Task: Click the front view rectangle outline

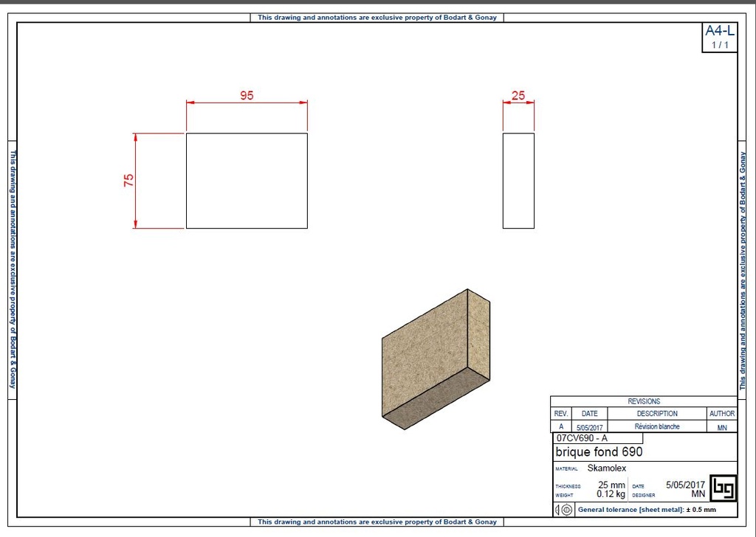Action: pos(247,180)
